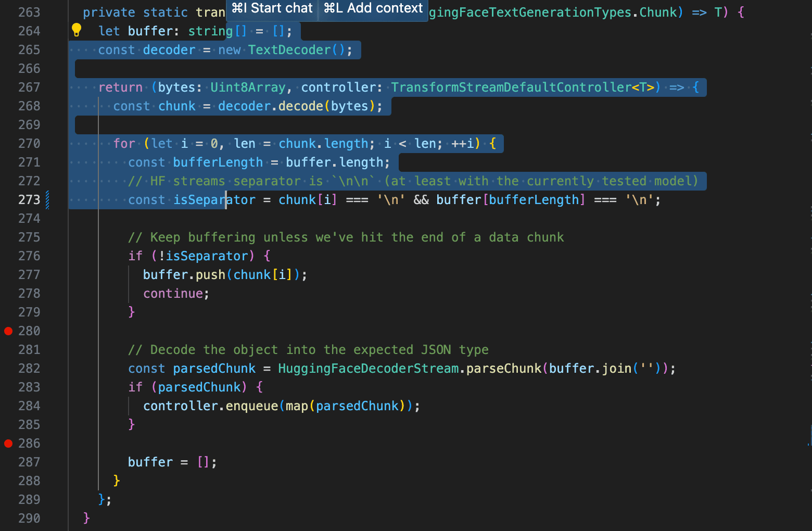Click the lightbulb code action icon
Image resolution: width=812 pixels, height=531 pixels.
click(77, 30)
